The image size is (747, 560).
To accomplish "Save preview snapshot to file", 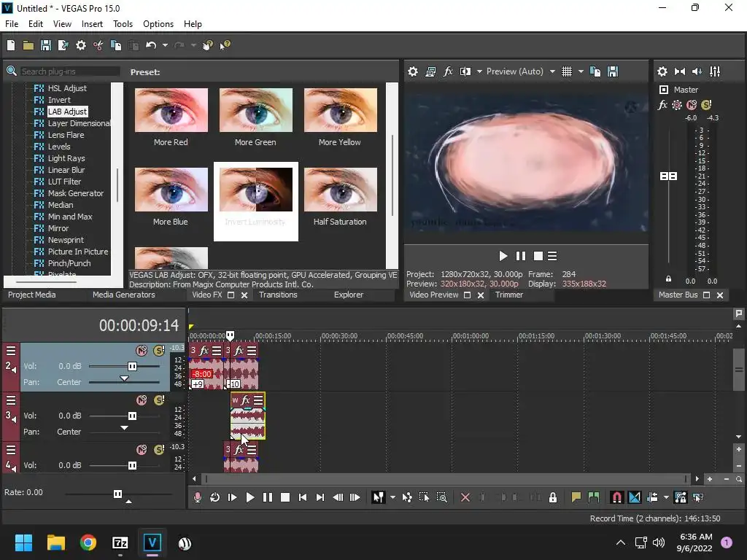I will coord(613,71).
